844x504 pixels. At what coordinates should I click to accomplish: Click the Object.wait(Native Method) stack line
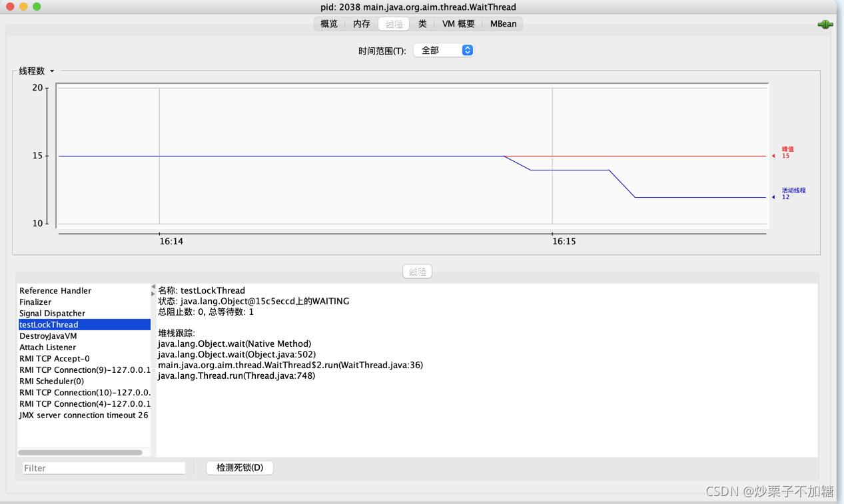(x=234, y=344)
